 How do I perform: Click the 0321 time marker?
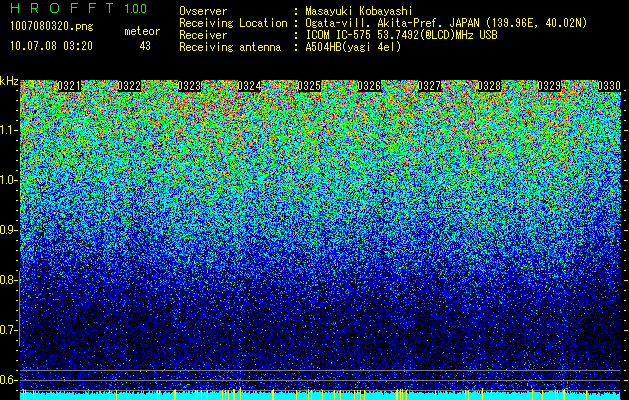(69, 86)
